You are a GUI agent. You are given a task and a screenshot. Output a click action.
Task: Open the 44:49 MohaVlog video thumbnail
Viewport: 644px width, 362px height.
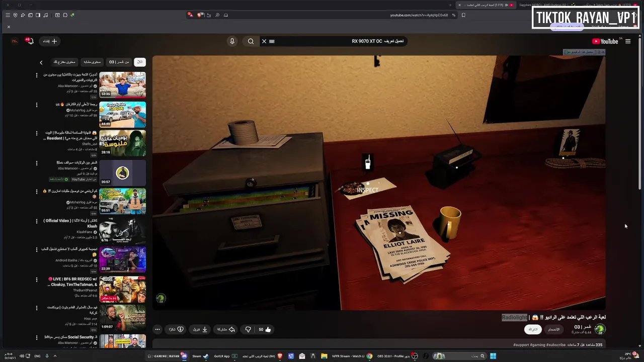pyautogui.click(x=122, y=115)
